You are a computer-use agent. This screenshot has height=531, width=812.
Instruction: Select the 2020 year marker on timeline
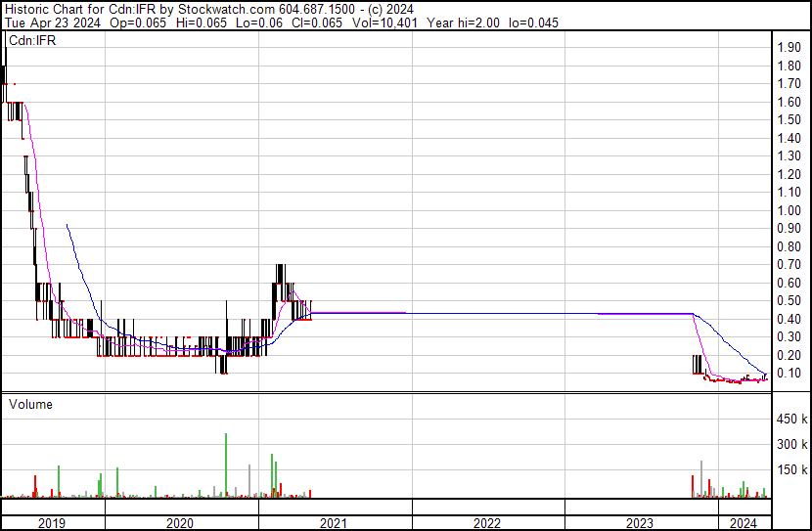tap(182, 523)
